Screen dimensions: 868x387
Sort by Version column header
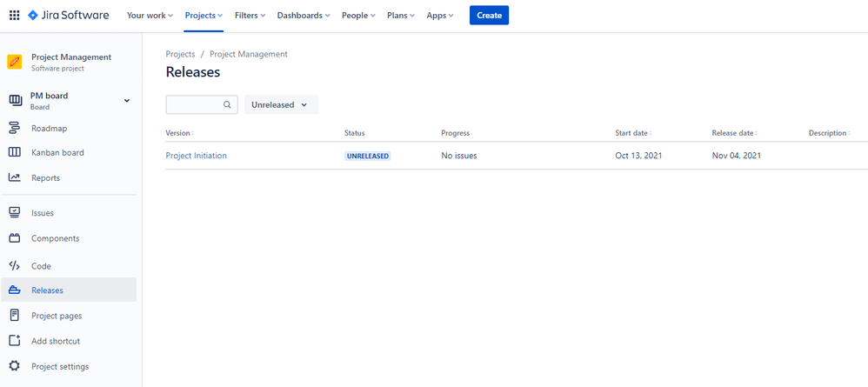click(x=179, y=133)
